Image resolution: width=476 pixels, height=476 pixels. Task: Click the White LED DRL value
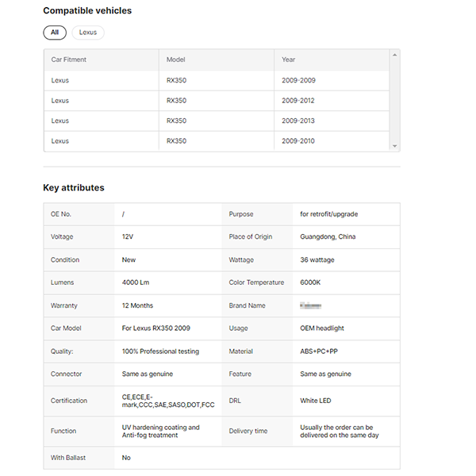[317, 401]
